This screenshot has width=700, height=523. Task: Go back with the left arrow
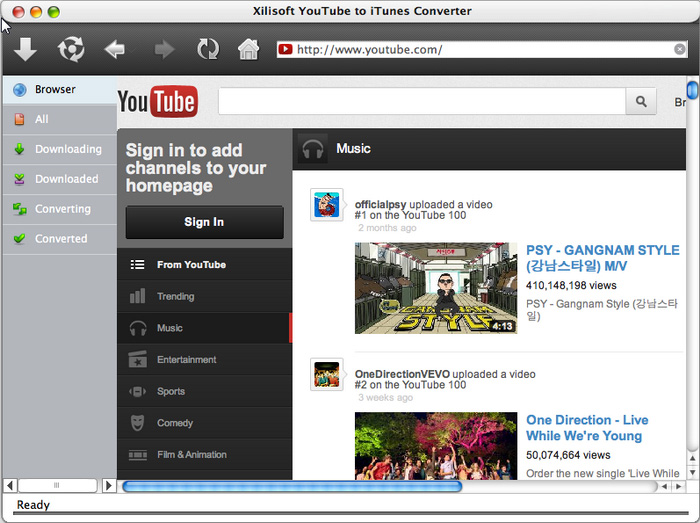(115, 49)
